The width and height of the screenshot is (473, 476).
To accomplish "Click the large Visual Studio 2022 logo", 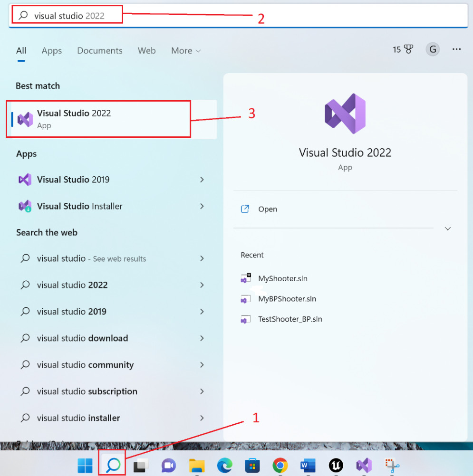I will 345,114.
